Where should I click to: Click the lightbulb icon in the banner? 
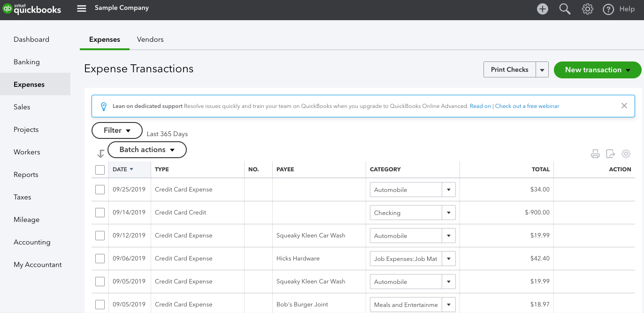(104, 106)
